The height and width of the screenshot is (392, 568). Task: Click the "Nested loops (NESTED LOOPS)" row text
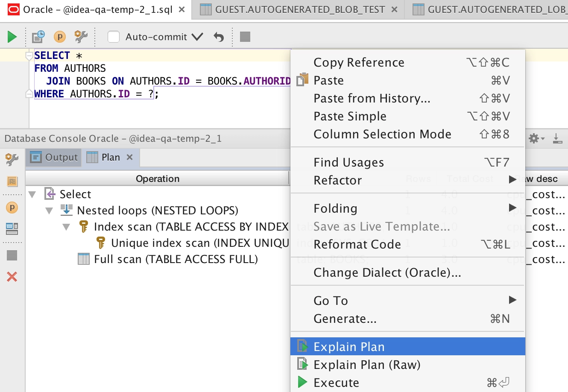pyautogui.click(x=158, y=210)
